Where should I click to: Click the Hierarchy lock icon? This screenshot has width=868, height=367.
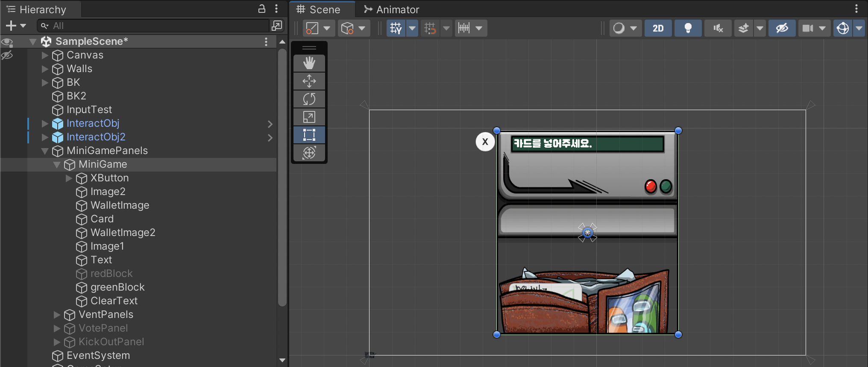click(x=262, y=9)
